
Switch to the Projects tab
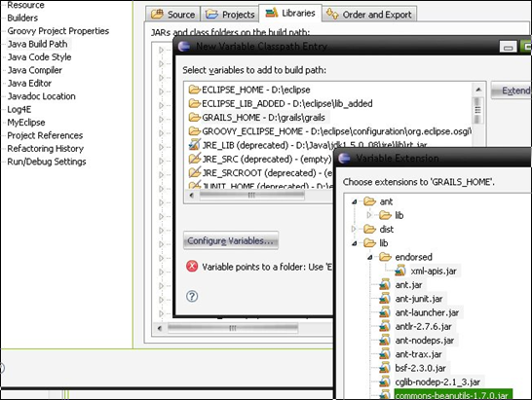(x=230, y=15)
